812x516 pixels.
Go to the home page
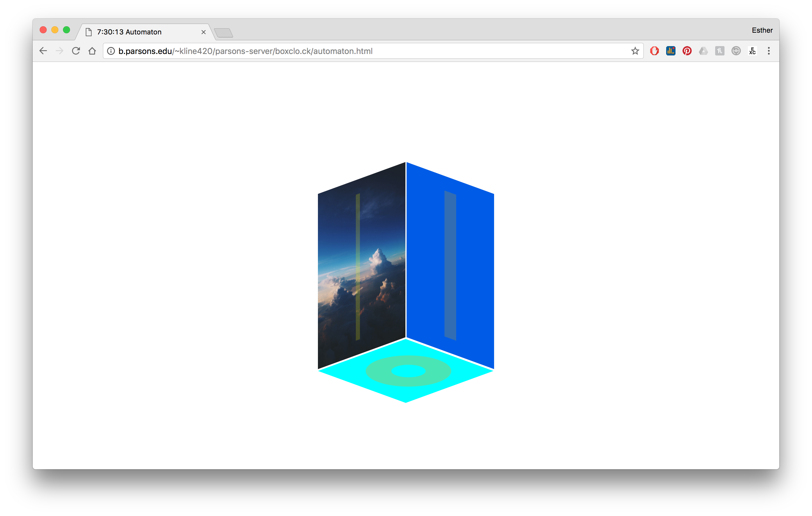click(x=92, y=51)
